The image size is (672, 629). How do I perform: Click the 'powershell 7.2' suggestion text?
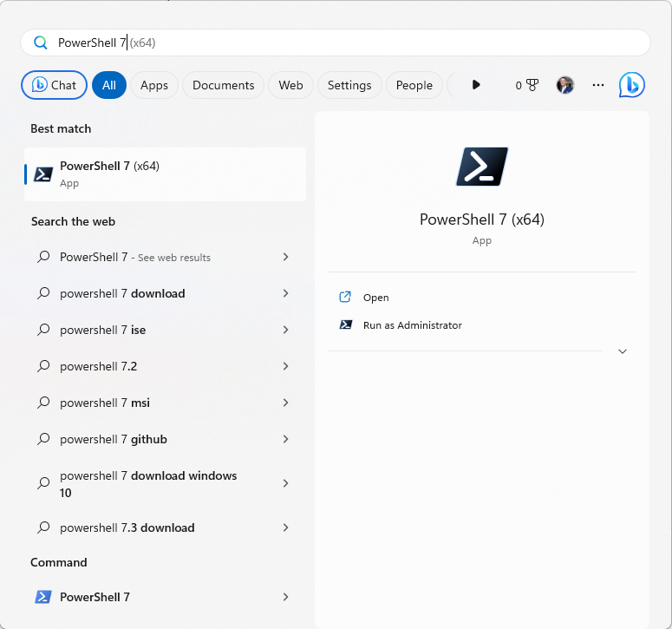[99, 366]
